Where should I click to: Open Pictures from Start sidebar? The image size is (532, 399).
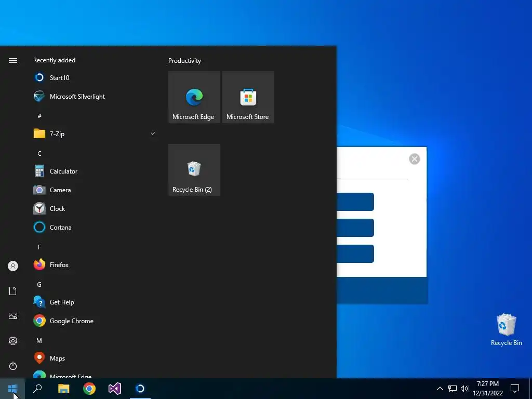tap(13, 316)
